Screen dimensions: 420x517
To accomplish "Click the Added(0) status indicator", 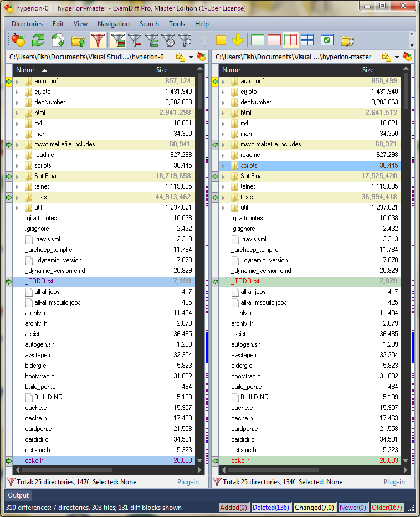I will click(x=234, y=508).
